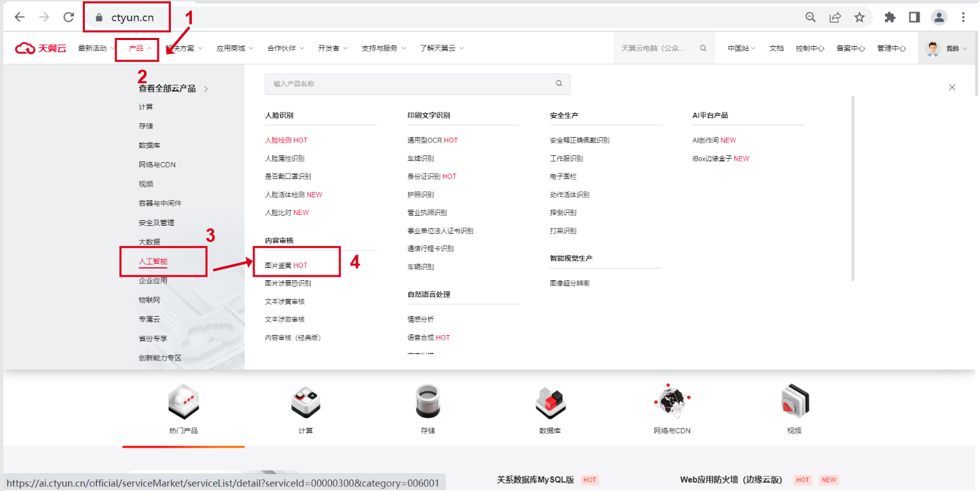Screen dimensions: 980x491
Task: Bookmark the page with star icon
Action: click(860, 18)
